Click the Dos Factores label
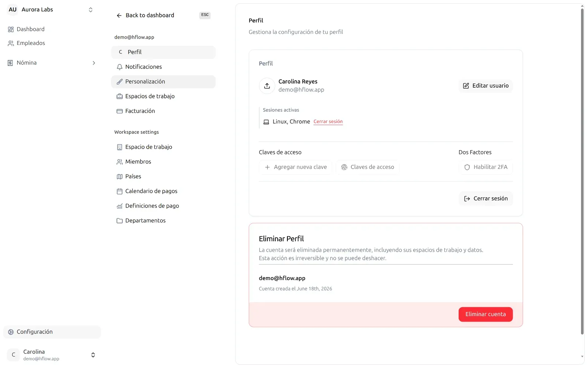 click(x=475, y=152)
